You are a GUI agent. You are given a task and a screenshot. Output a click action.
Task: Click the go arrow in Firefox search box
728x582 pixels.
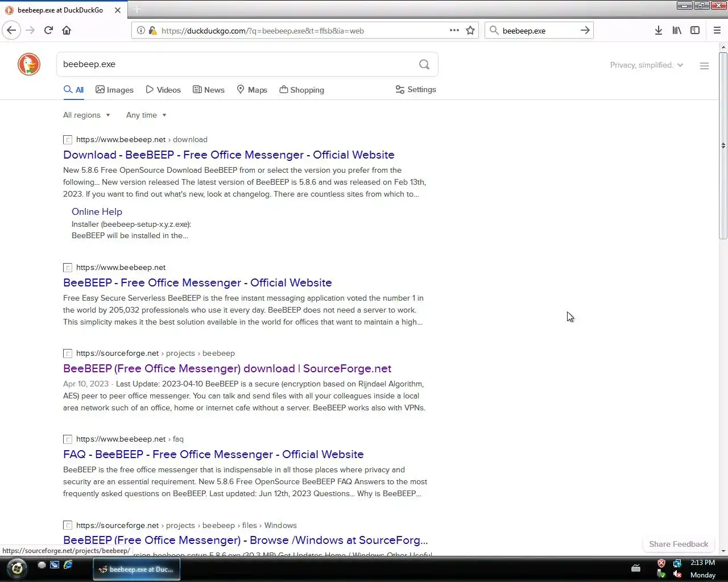click(585, 30)
